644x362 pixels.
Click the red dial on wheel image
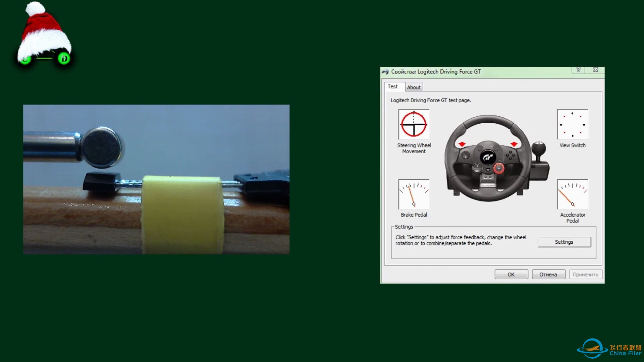point(498,168)
